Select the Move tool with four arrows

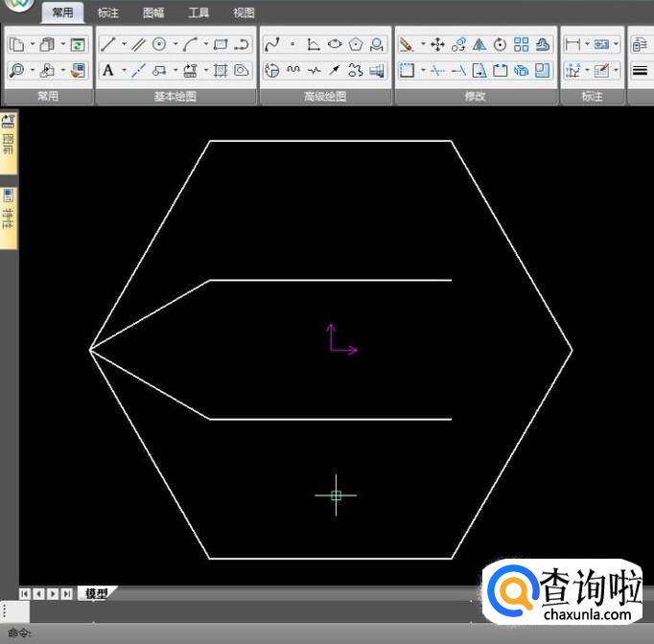(x=437, y=44)
